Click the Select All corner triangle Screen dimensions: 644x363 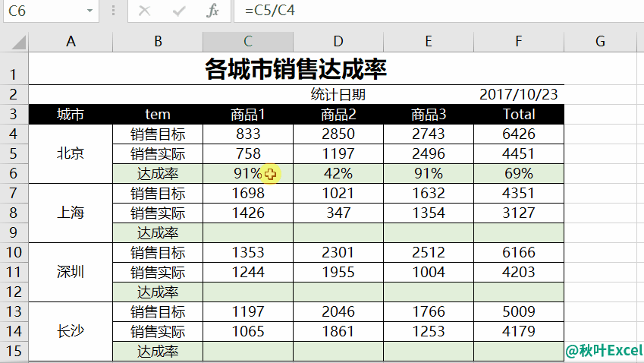click(18, 42)
